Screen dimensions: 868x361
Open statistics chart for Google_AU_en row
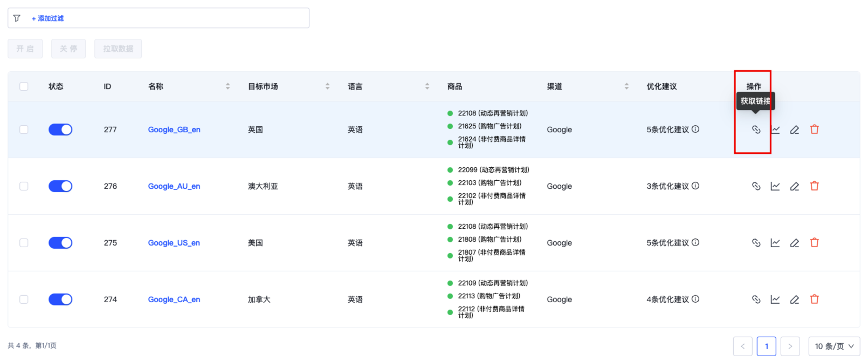775,186
